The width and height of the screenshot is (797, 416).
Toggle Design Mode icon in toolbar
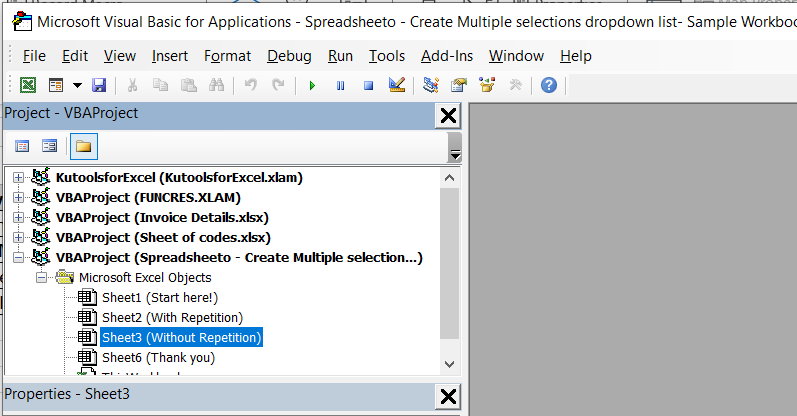396,86
